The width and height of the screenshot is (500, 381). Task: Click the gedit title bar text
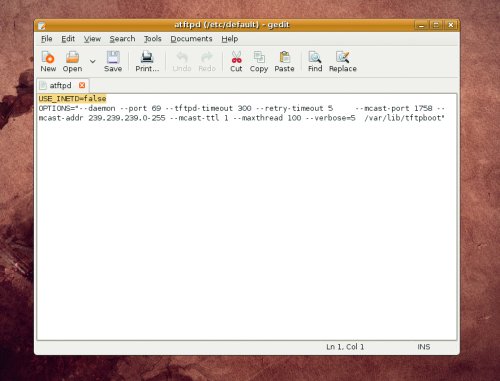pos(232,25)
